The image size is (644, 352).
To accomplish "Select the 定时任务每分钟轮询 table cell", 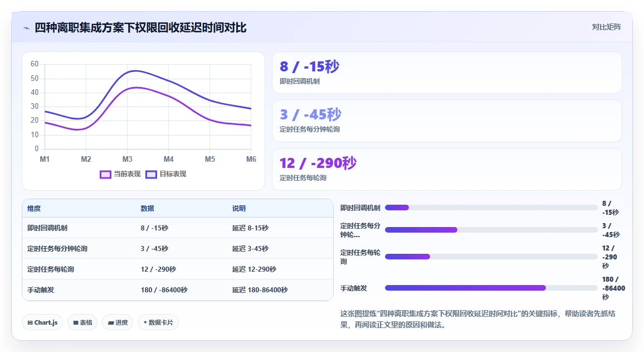I will 57,248.
